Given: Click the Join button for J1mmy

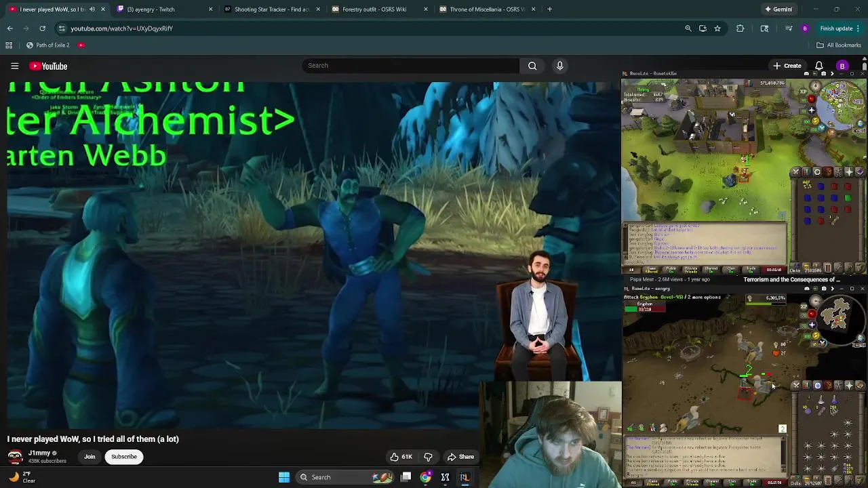Looking at the screenshot, I should pos(90,457).
